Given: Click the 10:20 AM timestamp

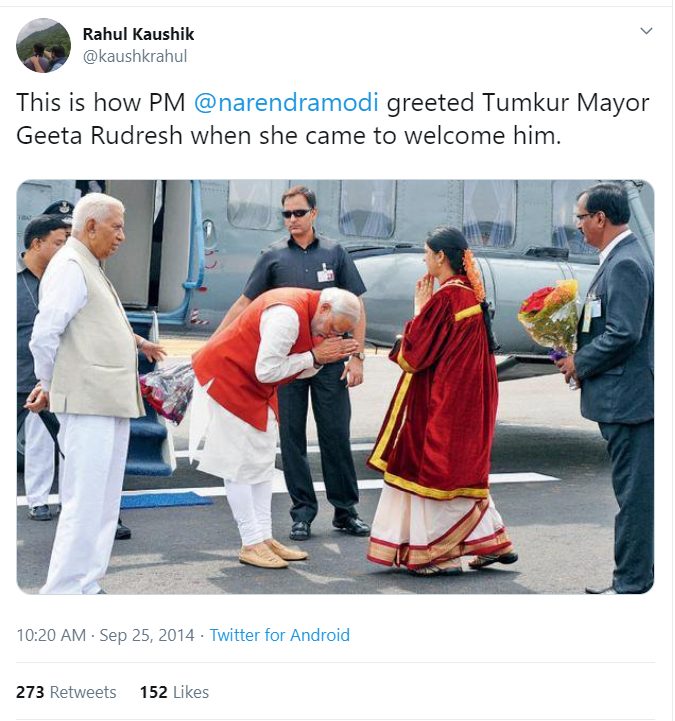Looking at the screenshot, I should [51, 635].
